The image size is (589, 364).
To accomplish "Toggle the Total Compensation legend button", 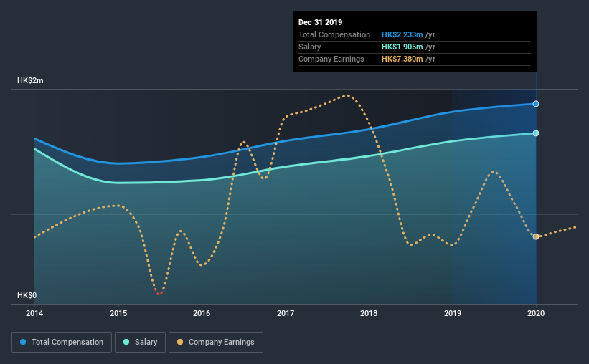I will pyautogui.click(x=62, y=343).
